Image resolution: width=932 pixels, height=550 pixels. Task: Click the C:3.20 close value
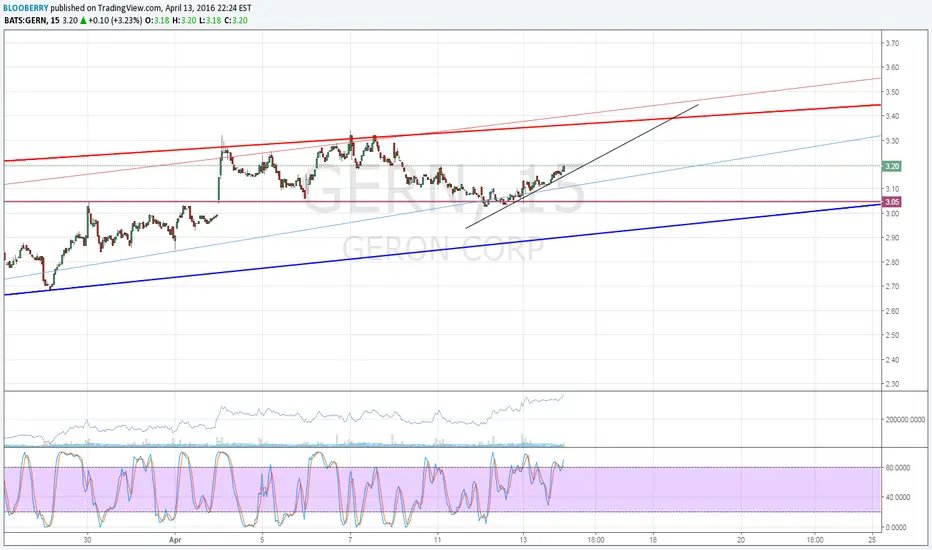pos(235,20)
